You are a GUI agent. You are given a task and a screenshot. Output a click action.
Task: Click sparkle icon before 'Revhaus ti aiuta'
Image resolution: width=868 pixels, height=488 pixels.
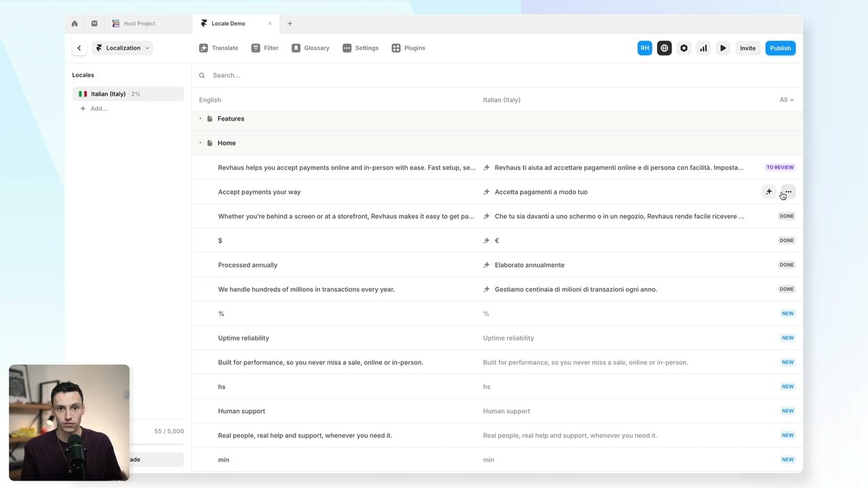point(486,167)
